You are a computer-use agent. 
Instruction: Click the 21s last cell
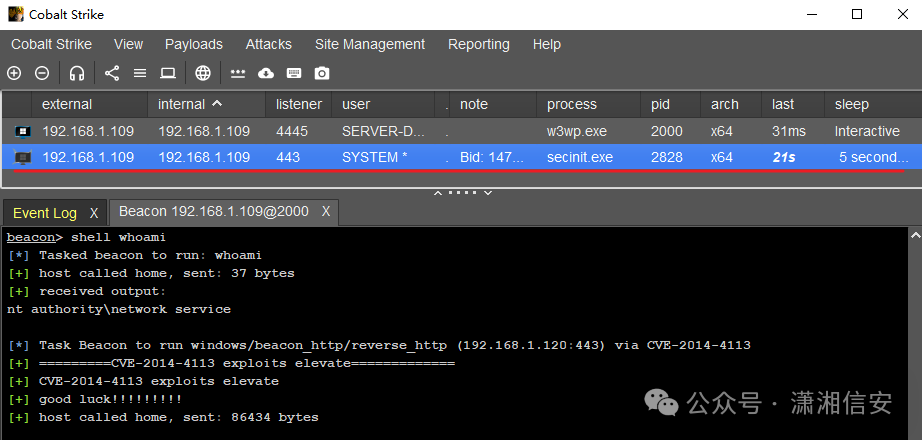pyautogui.click(x=793, y=157)
